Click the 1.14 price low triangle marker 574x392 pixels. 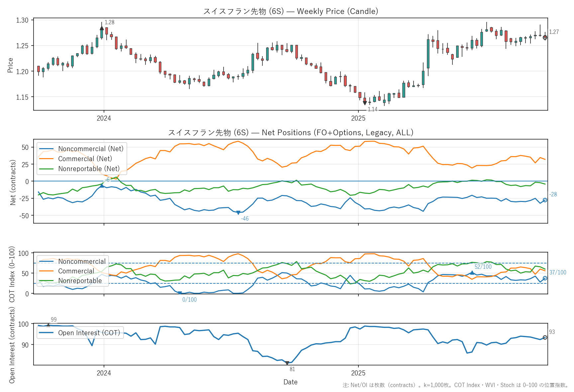(365, 103)
